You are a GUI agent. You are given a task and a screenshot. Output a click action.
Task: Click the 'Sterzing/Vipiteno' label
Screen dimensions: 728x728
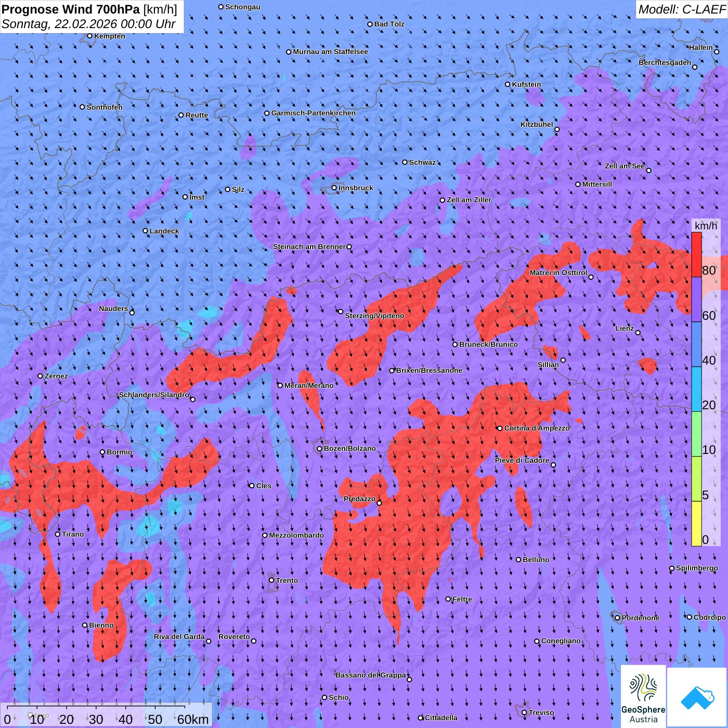click(374, 316)
